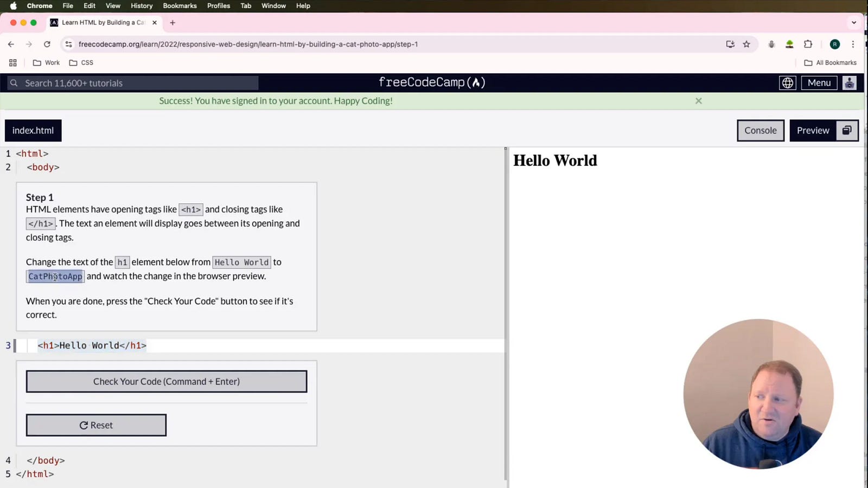Viewport: 868px width, 488px height.
Task: Open preview in a separate window icon
Action: coord(847,131)
